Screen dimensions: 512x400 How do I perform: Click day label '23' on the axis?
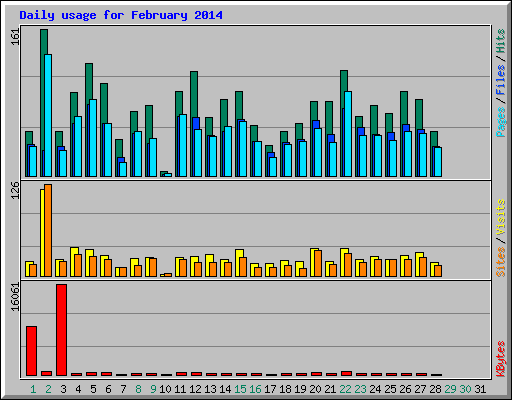click(360, 389)
